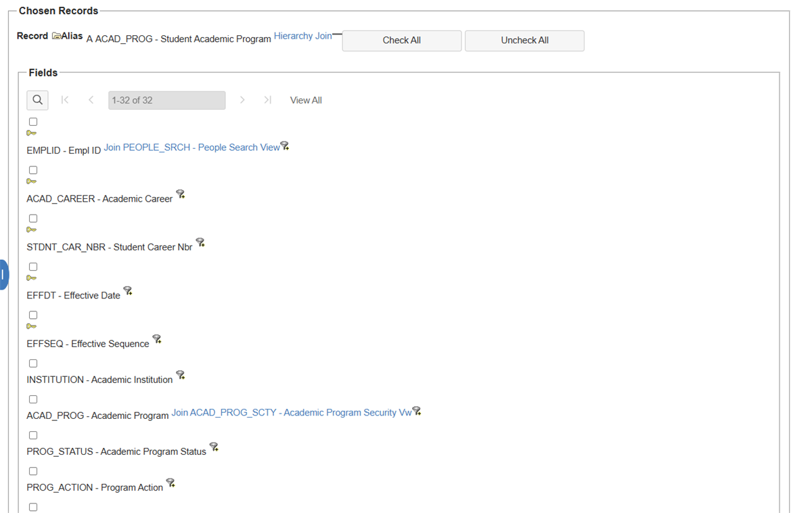This screenshot has height=513, width=812.
Task: Select the EMPLID - Empl ID label
Action: pos(64,150)
